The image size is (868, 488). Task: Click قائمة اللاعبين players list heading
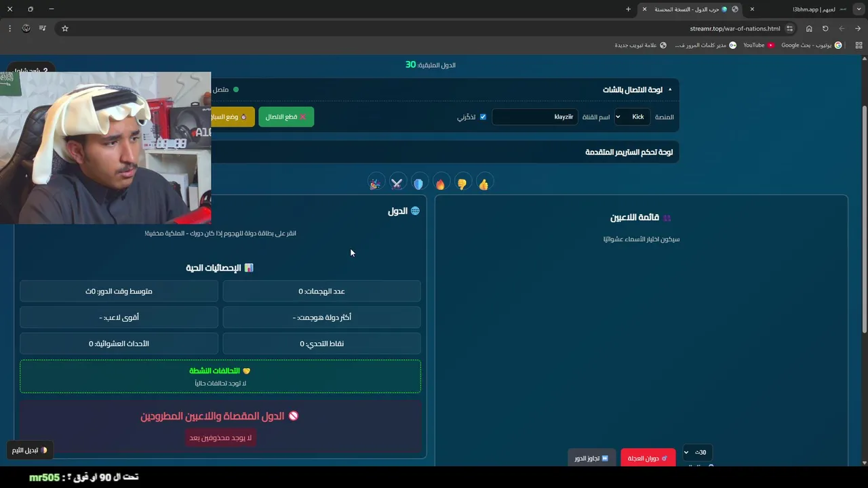pyautogui.click(x=641, y=218)
